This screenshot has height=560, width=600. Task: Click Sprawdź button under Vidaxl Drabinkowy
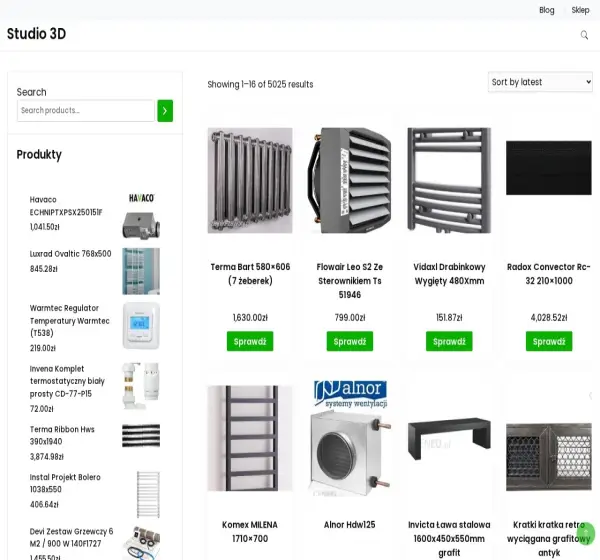(x=449, y=341)
